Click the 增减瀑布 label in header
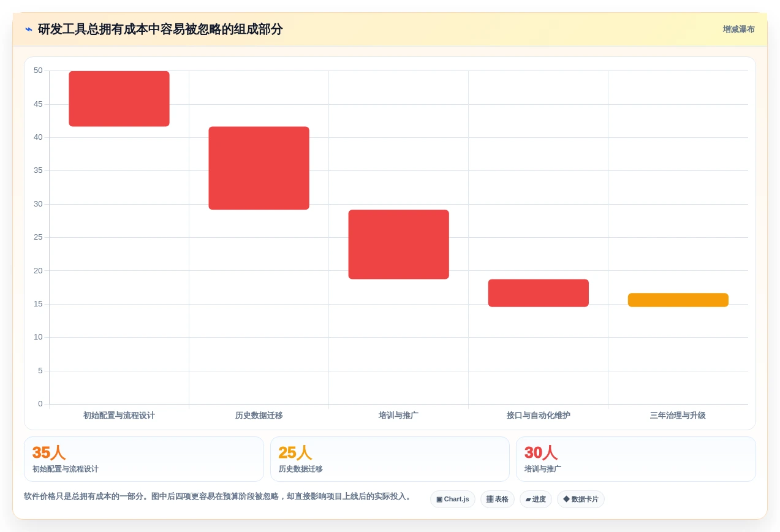The width and height of the screenshot is (780, 532). 738,29
